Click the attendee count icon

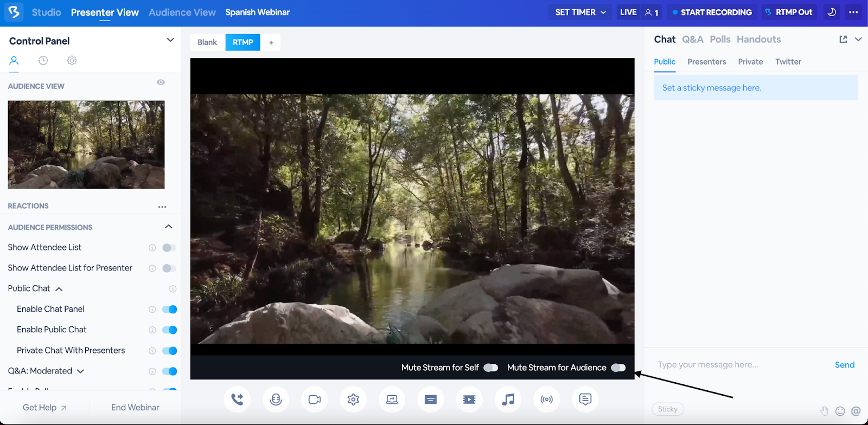[x=652, y=12]
